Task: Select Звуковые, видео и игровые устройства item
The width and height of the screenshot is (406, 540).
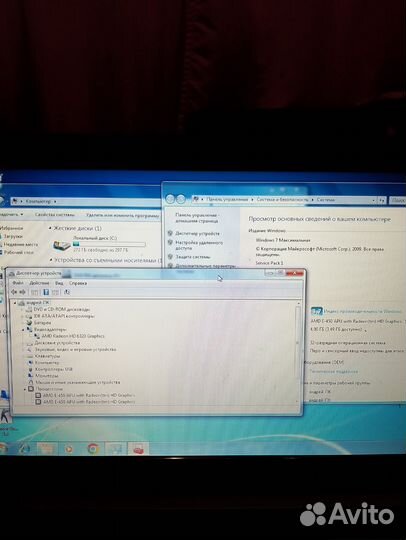Action: pos(75,349)
